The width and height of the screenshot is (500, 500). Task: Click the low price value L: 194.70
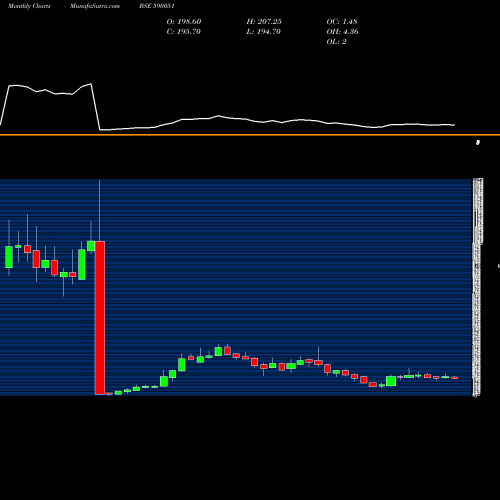pos(263,32)
